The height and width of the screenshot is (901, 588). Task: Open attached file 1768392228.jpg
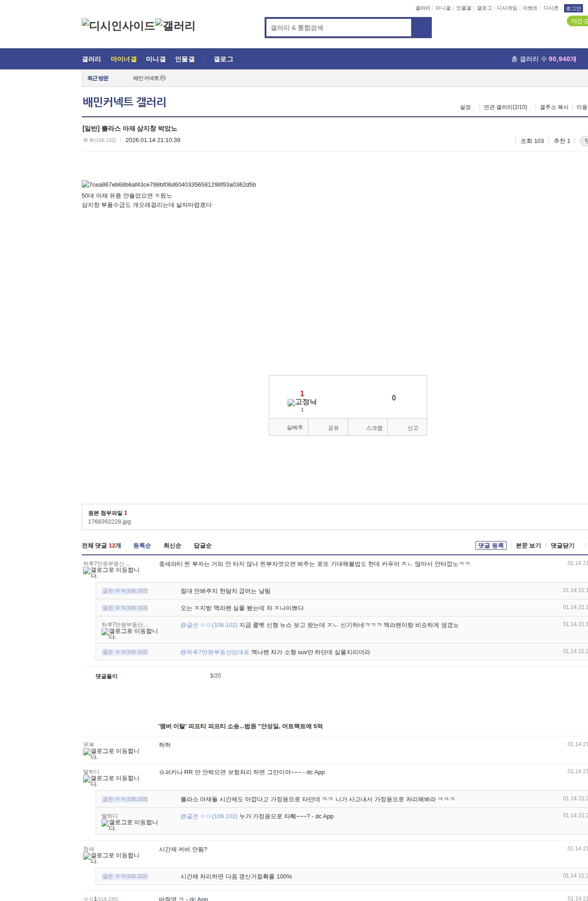109,522
